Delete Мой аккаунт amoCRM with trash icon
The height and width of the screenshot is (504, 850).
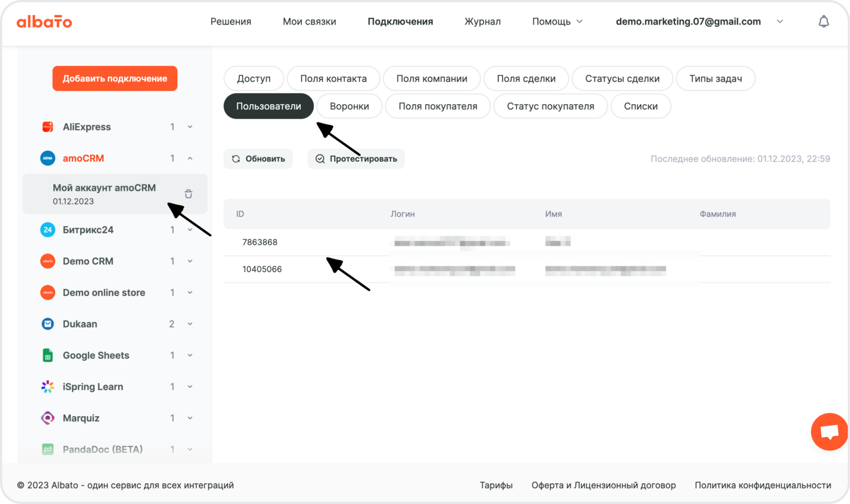(188, 194)
